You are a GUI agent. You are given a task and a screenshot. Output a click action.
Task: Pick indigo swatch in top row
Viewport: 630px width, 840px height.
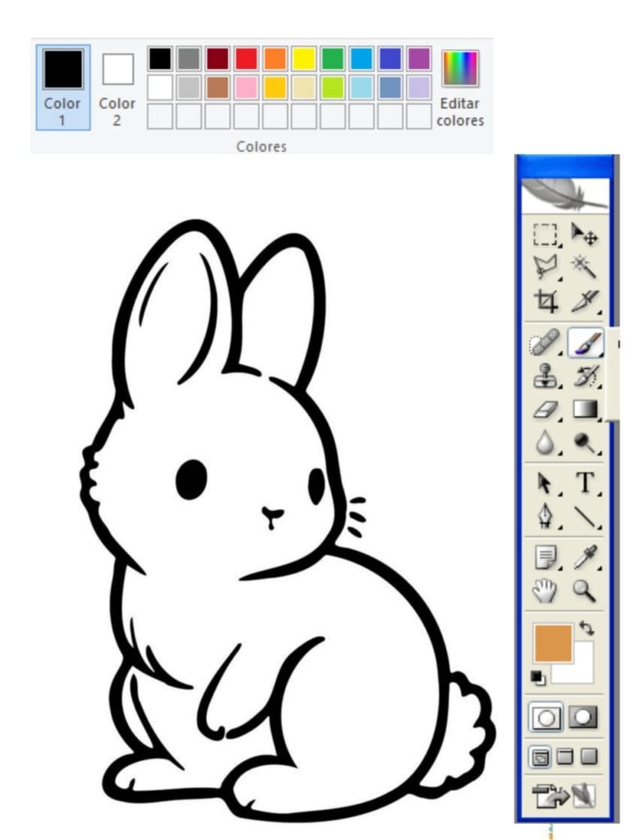coord(390,59)
